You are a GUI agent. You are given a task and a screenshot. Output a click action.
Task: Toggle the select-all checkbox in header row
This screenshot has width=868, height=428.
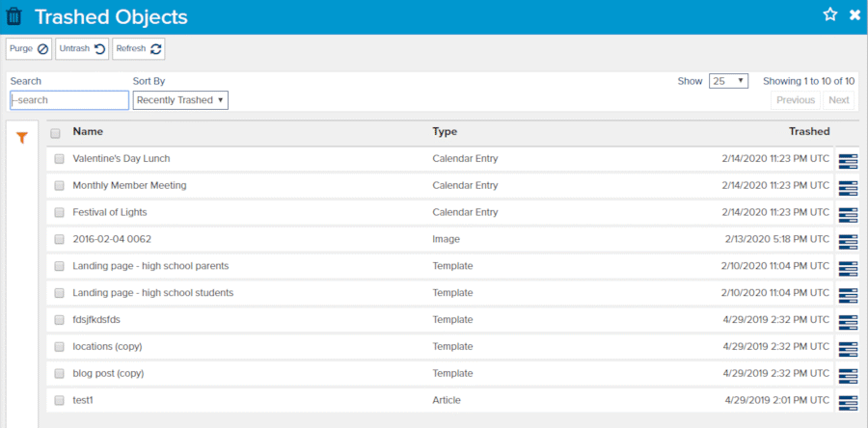coord(55,133)
